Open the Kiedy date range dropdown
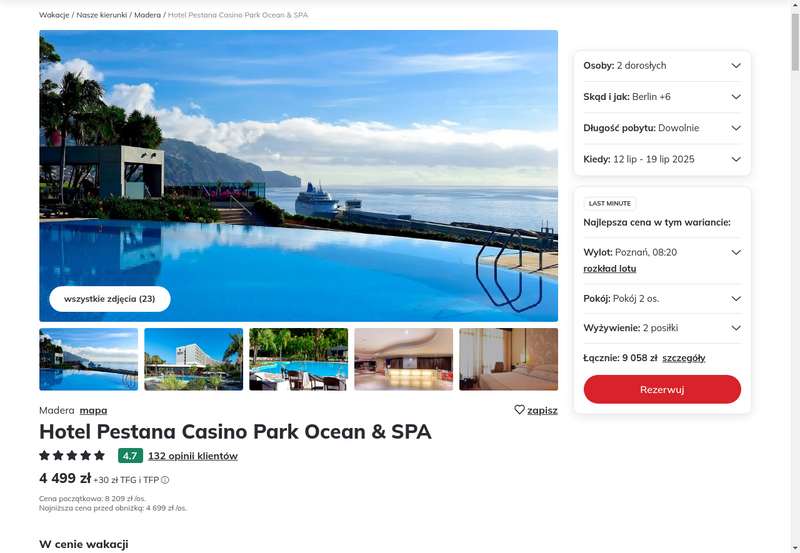 pos(662,159)
